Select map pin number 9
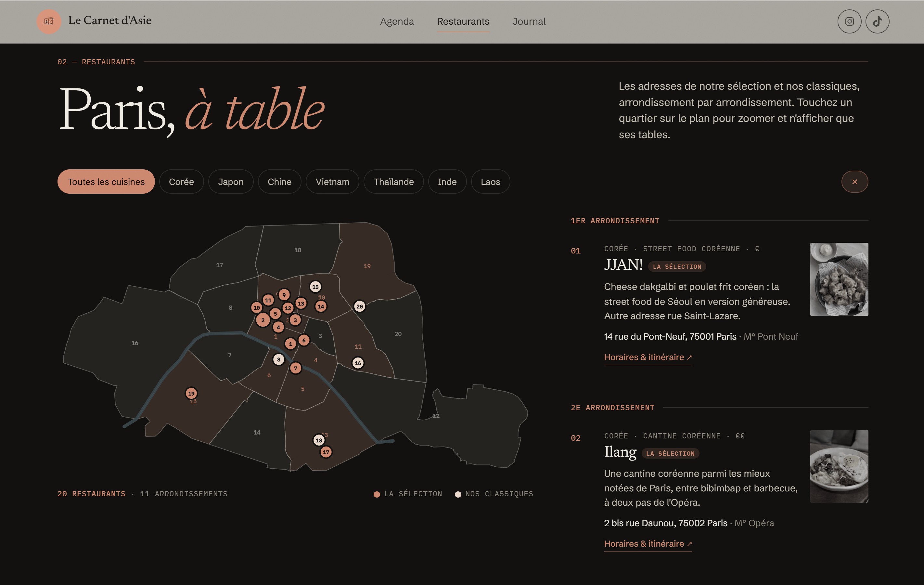This screenshot has height=585, width=924. point(284,295)
